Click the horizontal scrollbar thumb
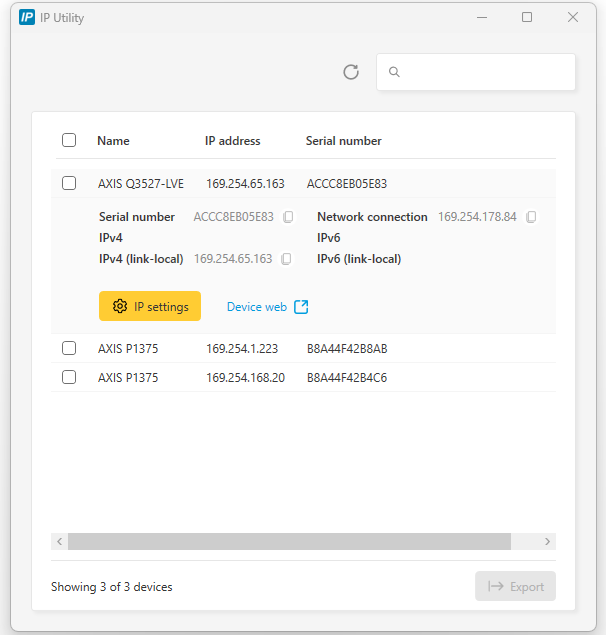The width and height of the screenshot is (606, 635). 289,541
